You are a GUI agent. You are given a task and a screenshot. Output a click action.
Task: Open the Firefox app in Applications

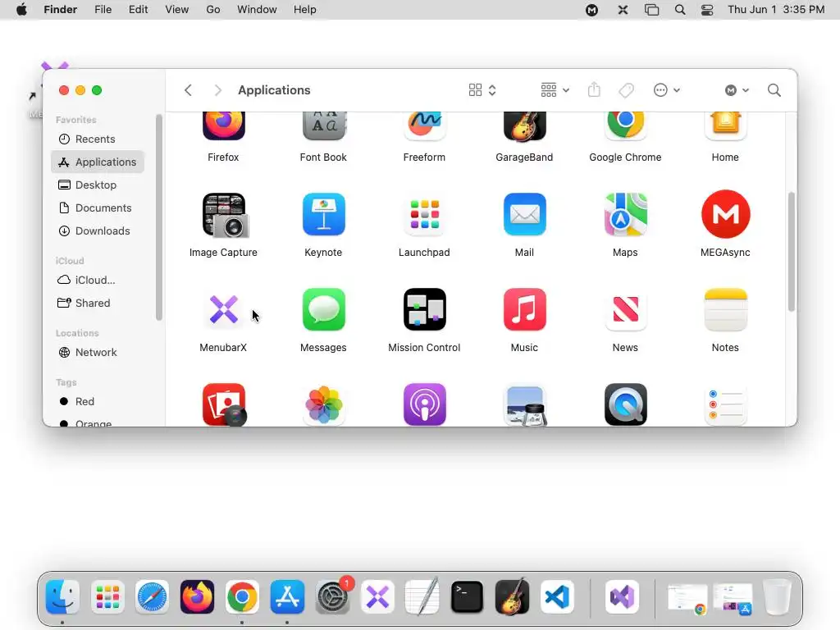(223, 126)
